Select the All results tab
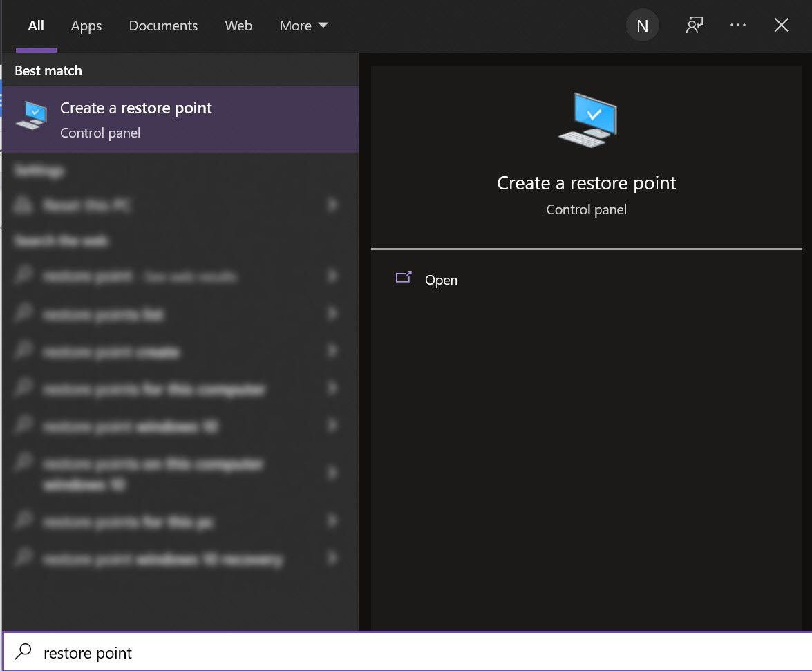The width and height of the screenshot is (812, 671). [x=35, y=26]
